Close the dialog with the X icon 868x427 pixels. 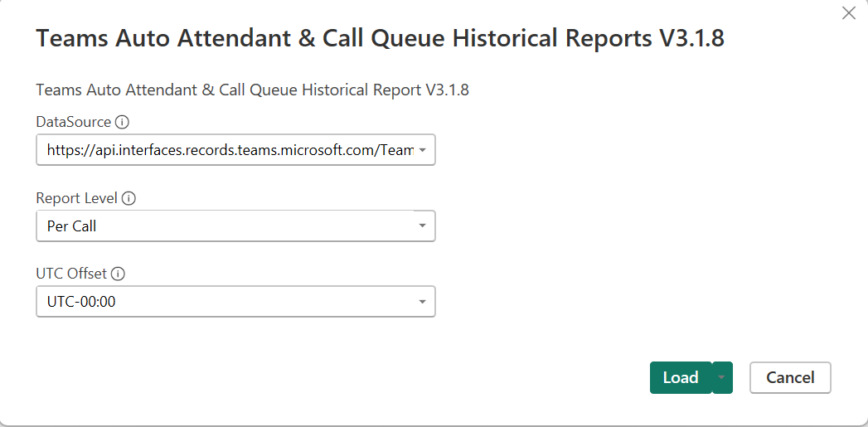pos(849,13)
